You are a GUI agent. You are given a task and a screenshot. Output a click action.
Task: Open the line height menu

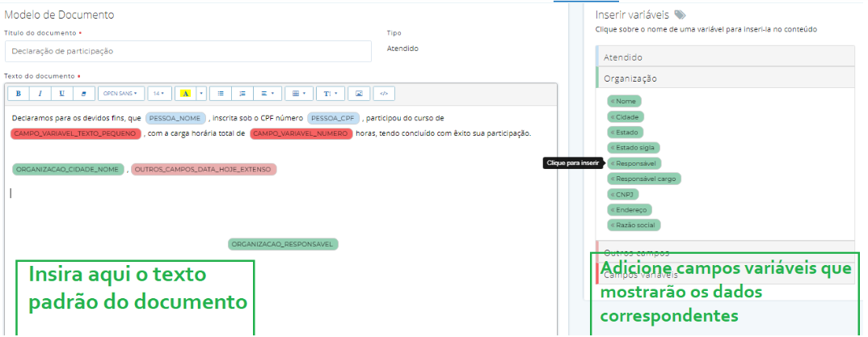(x=330, y=93)
